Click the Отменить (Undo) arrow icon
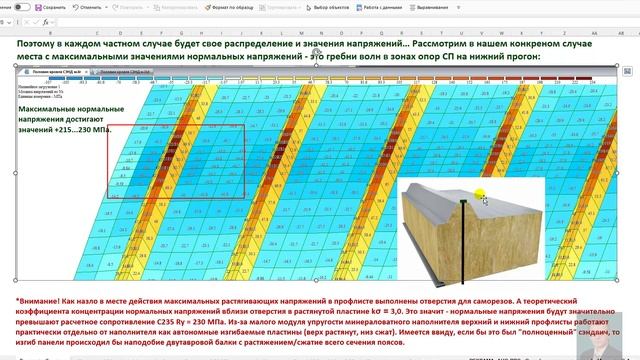The width and height of the screenshot is (640, 360). pyautogui.click(x=76, y=7)
